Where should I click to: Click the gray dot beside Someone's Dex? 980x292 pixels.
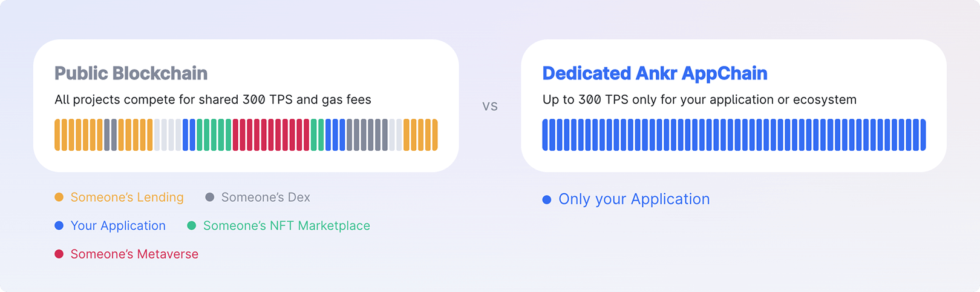210,197
